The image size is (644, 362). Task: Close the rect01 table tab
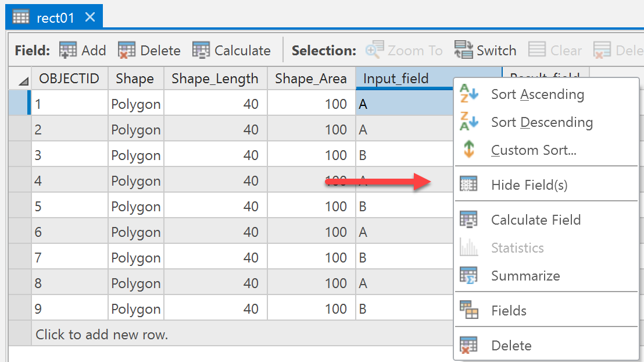[x=90, y=17]
